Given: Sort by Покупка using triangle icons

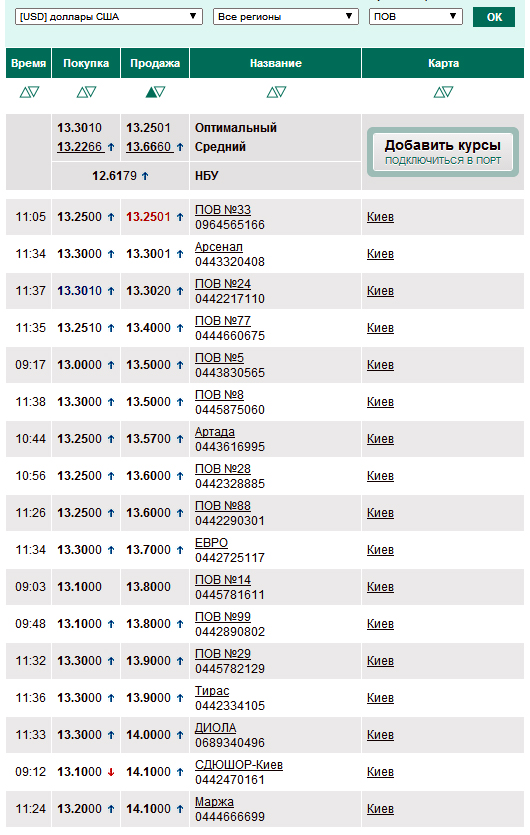Looking at the screenshot, I should click(86, 92).
